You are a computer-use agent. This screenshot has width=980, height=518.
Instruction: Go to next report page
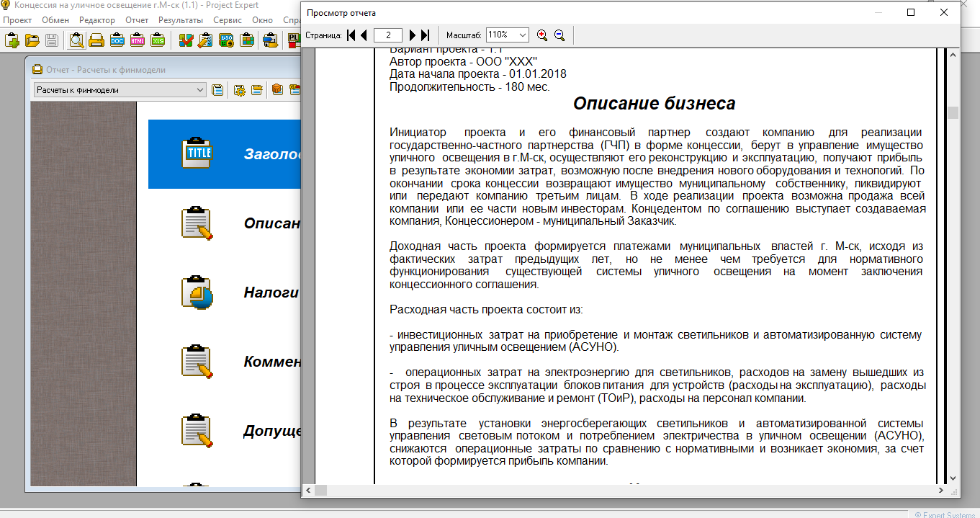point(413,35)
